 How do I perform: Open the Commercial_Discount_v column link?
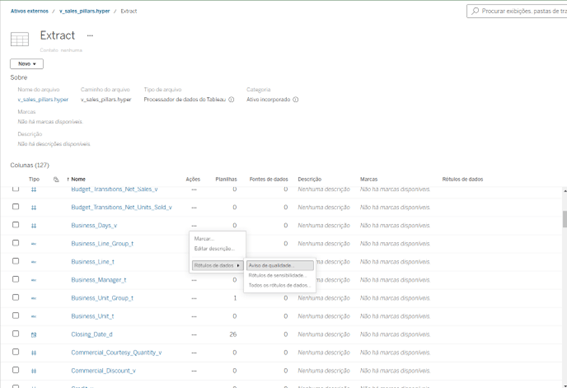[x=103, y=371]
